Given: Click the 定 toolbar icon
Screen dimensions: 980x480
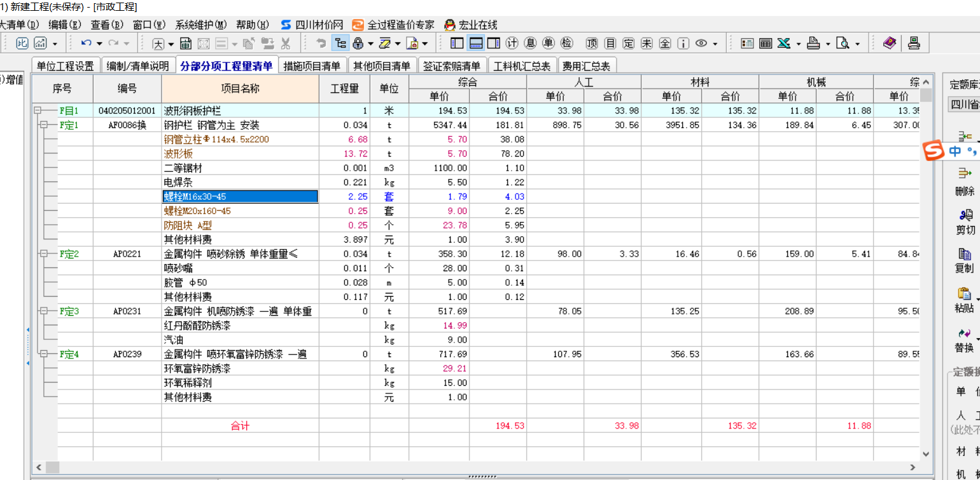Looking at the screenshot, I should [x=629, y=43].
